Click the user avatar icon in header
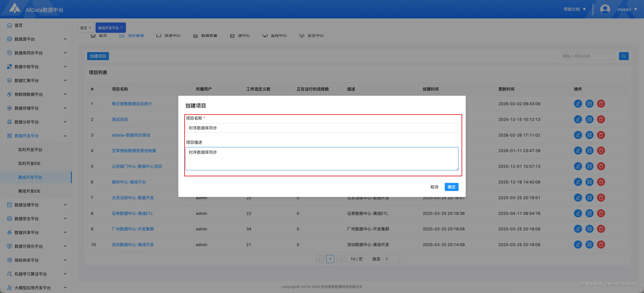644x293 pixels. point(605,9)
